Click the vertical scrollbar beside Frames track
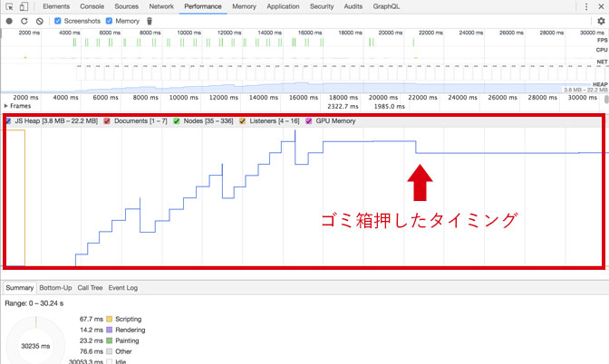This screenshot has height=364, width=609. pos(606,100)
